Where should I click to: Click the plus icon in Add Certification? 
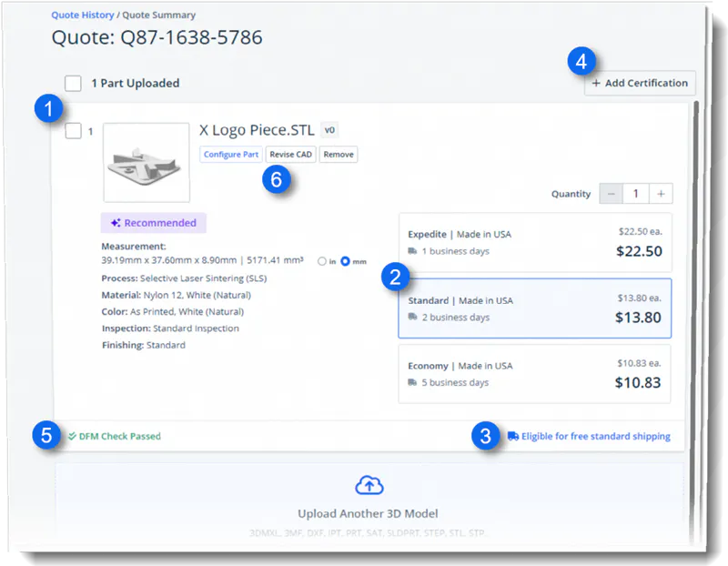point(596,83)
